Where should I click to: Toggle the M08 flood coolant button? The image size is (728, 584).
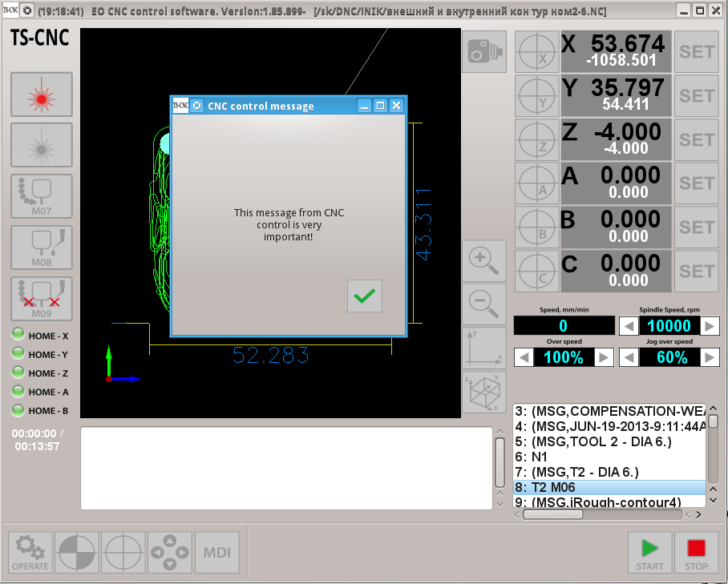(41, 248)
